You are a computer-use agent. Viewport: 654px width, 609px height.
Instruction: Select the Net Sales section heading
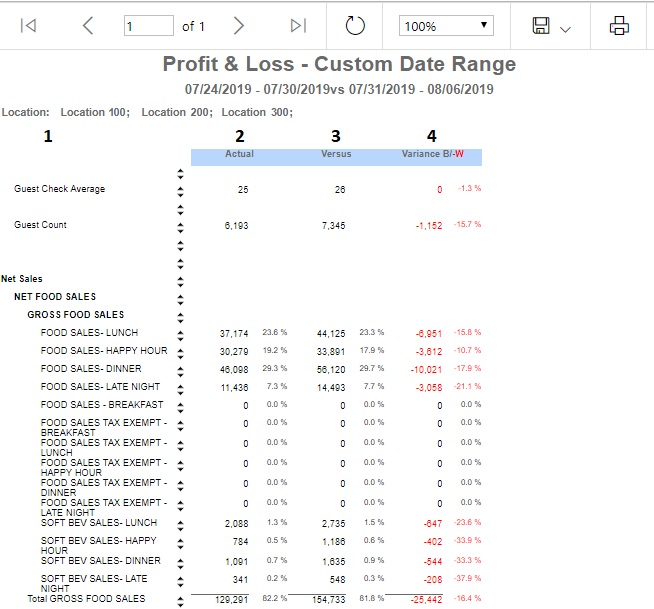(x=22, y=279)
